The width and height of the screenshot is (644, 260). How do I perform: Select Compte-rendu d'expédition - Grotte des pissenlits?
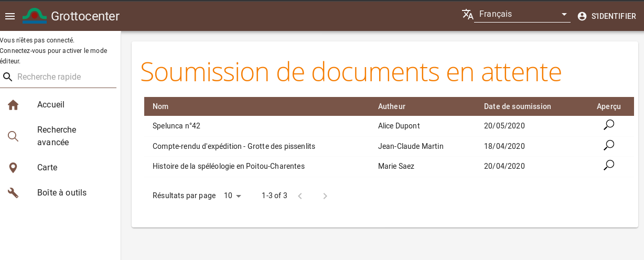click(x=234, y=146)
